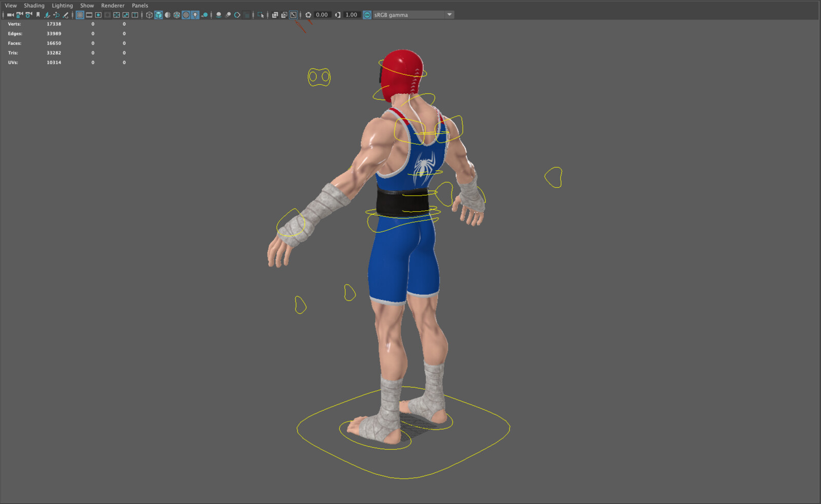Open the Camera Attributes icon

click(29, 15)
